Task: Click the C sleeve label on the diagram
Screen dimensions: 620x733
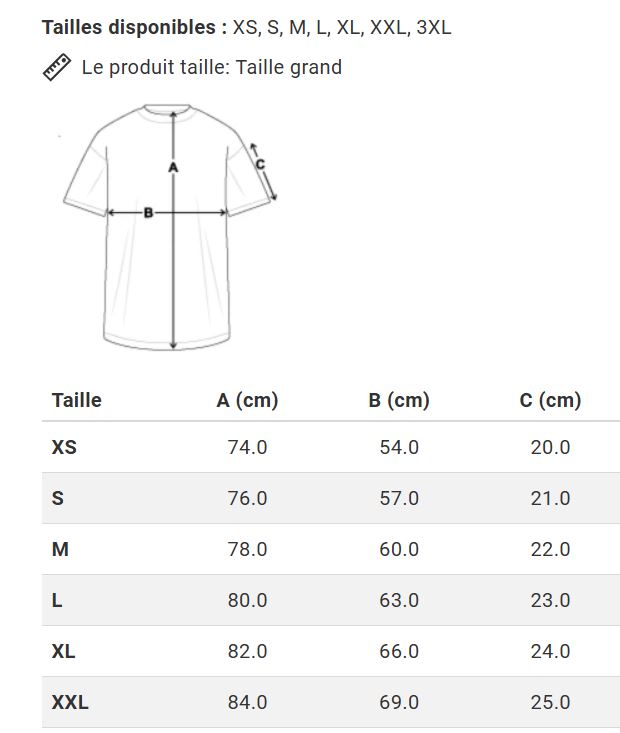Action: point(260,164)
